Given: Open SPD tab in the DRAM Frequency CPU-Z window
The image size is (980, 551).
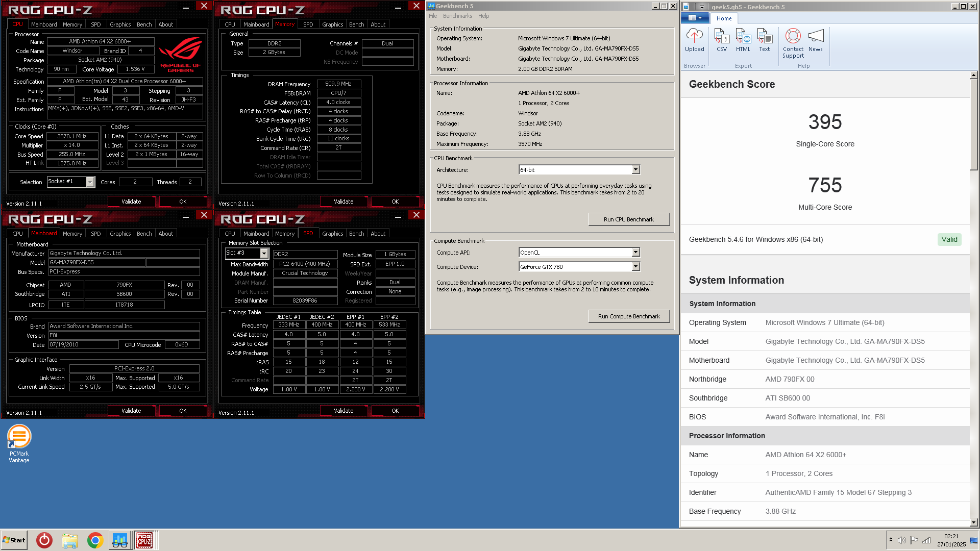Looking at the screenshot, I should pyautogui.click(x=308, y=24).
